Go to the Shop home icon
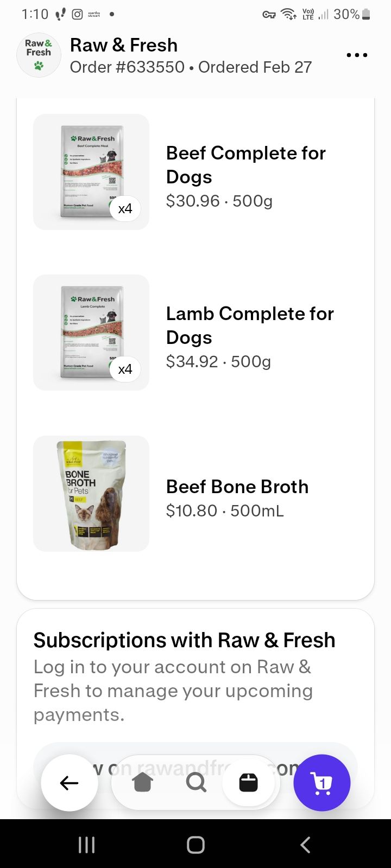391x868 pixels. coord(143,782)
